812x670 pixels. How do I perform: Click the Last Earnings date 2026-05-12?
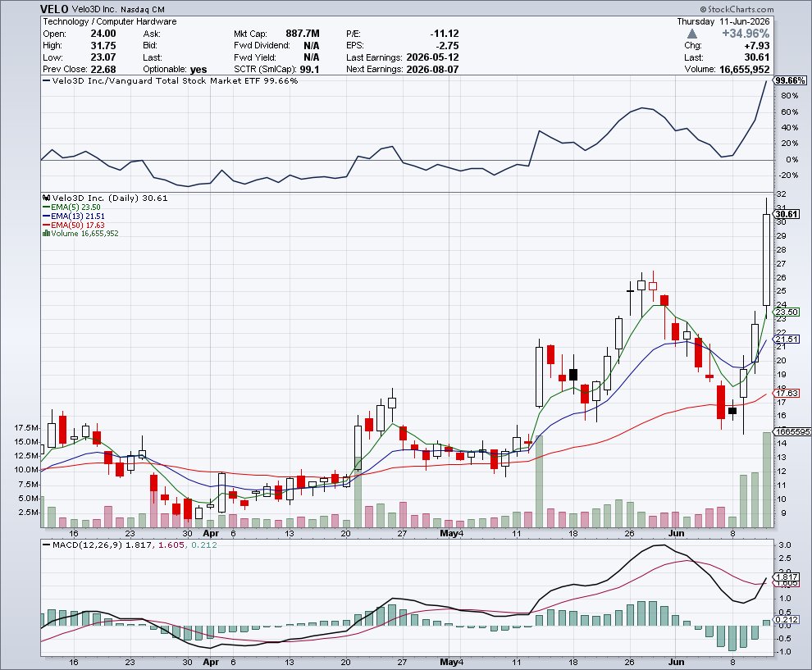click(x=432, y=57)
